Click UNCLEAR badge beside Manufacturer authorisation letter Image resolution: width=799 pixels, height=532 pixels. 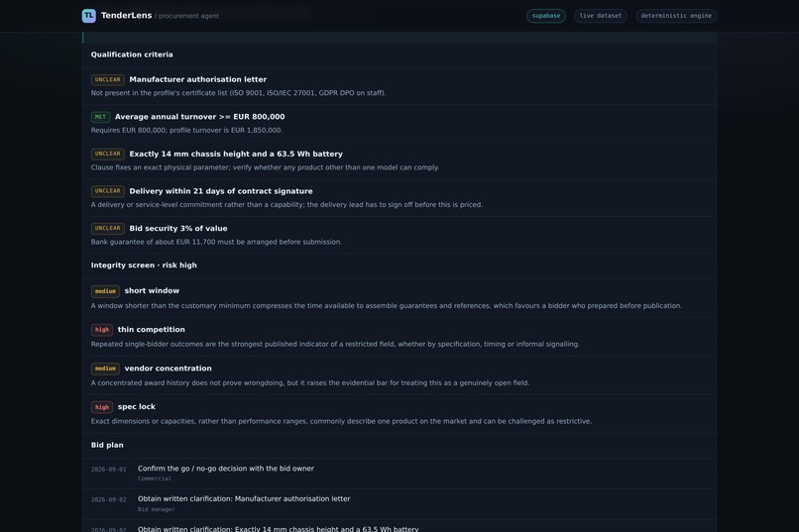[x=107, y=80]
